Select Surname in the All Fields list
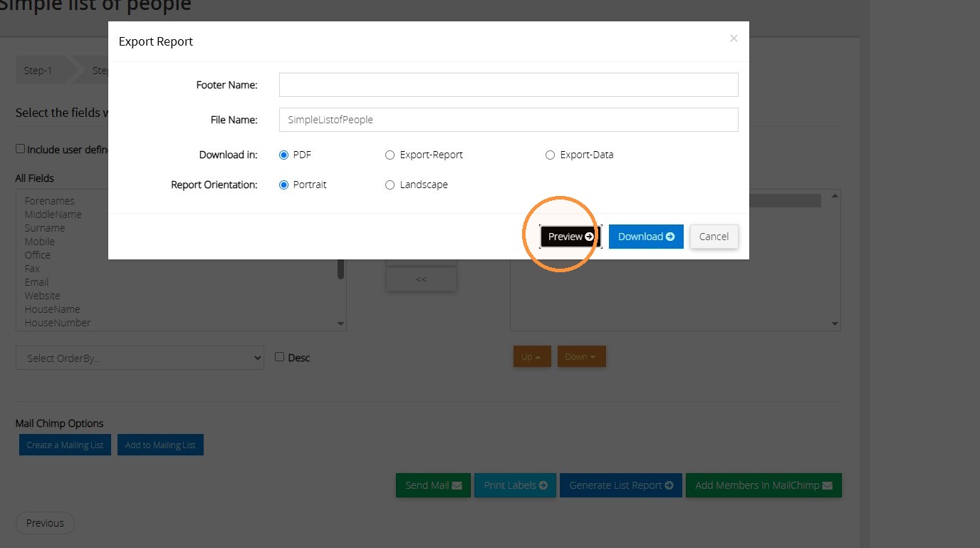The width and height of the screenshot is (980, 548). point(45,228)
